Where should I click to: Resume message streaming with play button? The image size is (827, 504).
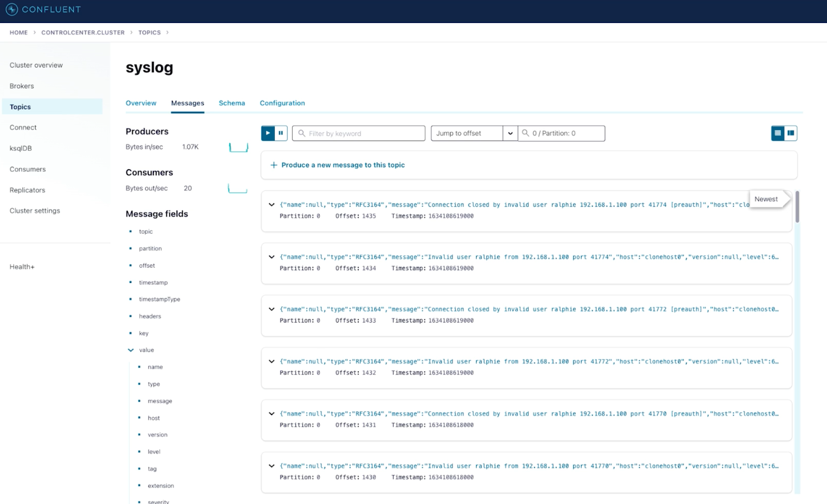[268, 133]
